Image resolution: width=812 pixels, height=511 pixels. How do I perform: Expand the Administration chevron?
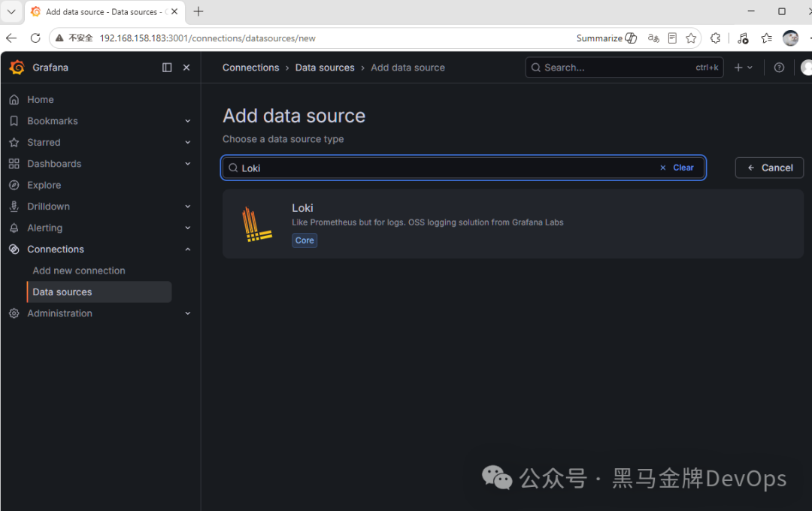187,313
